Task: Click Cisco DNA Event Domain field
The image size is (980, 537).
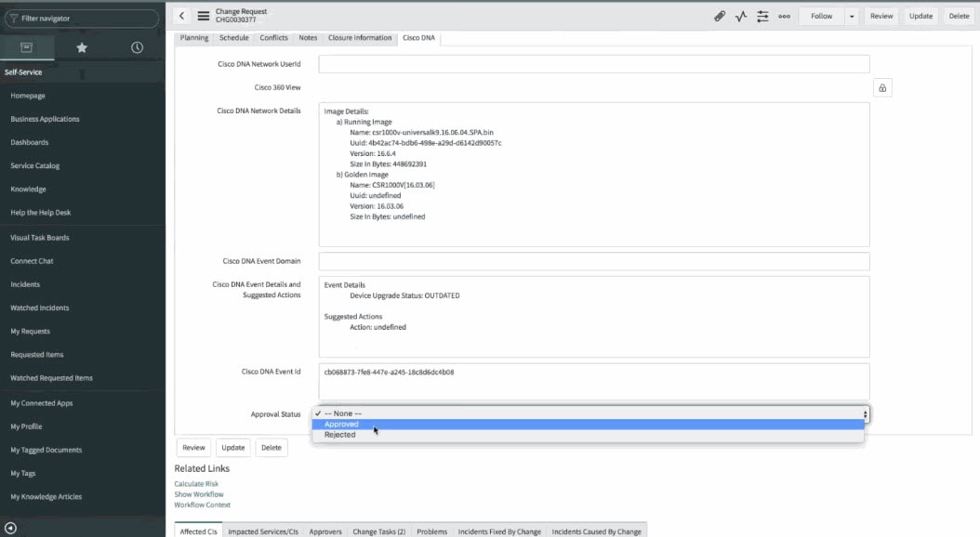Action: tap(594, 261)
